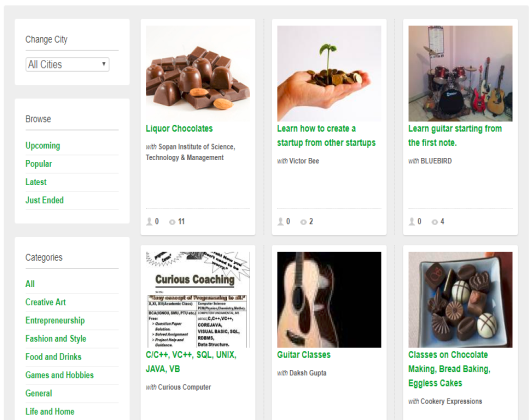Browse Popular classes
The width and height of the screenshot is (530, 420).
click(39, 164)
